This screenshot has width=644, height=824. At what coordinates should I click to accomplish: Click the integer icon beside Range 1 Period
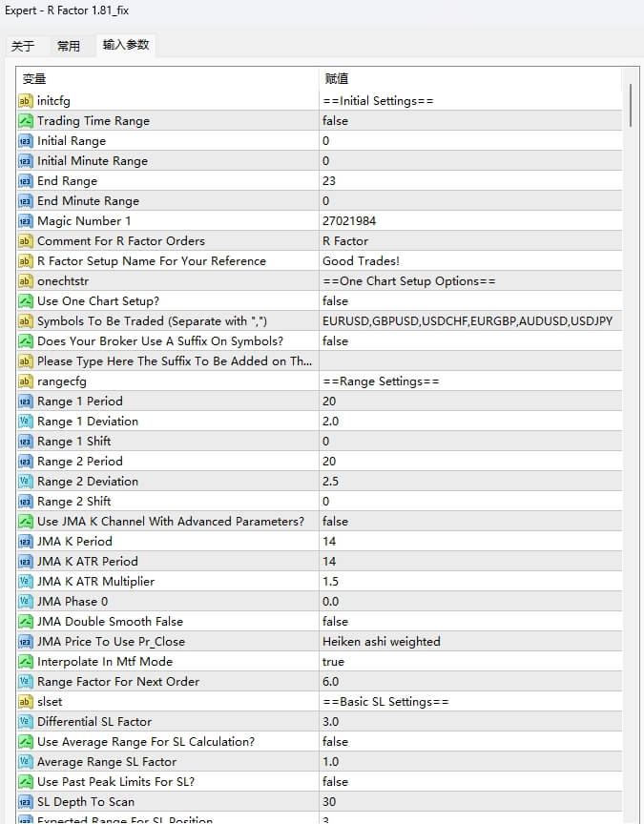25,402
